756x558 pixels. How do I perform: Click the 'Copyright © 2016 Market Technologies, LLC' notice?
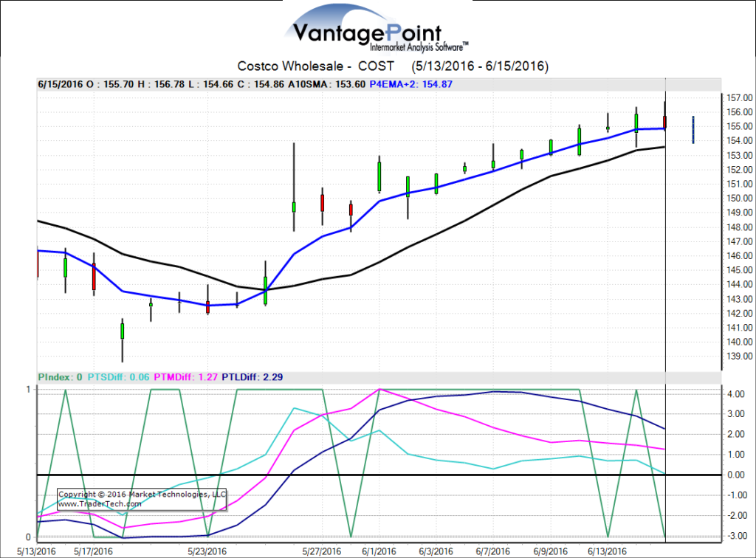click(142, 495)
